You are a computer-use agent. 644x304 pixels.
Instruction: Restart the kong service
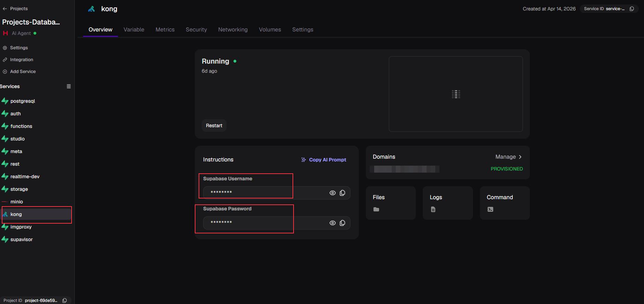(214, 125)
